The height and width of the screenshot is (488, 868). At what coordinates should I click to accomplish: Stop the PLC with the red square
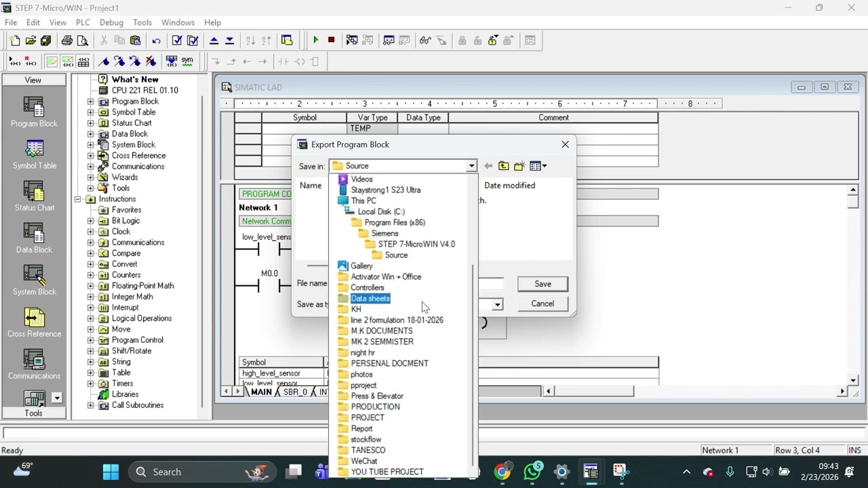click(x=331, y=41)
